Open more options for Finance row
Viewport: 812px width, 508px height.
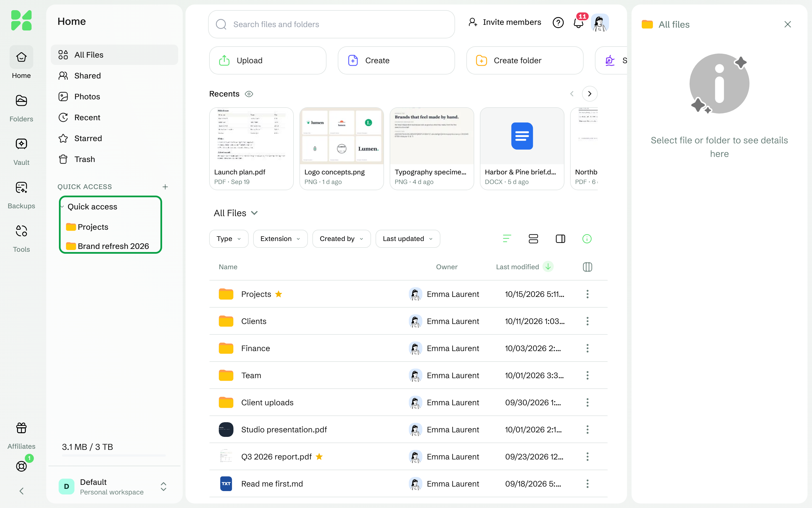[588, 348]
